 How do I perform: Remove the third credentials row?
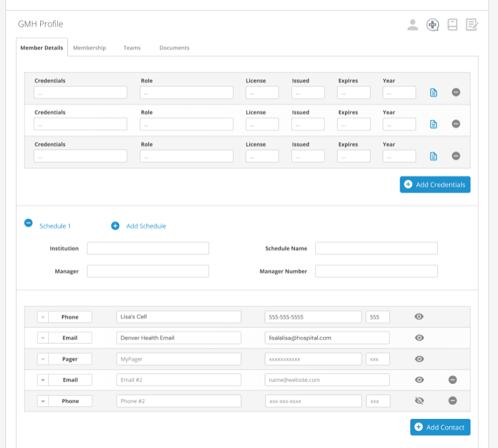coord(456,156)
